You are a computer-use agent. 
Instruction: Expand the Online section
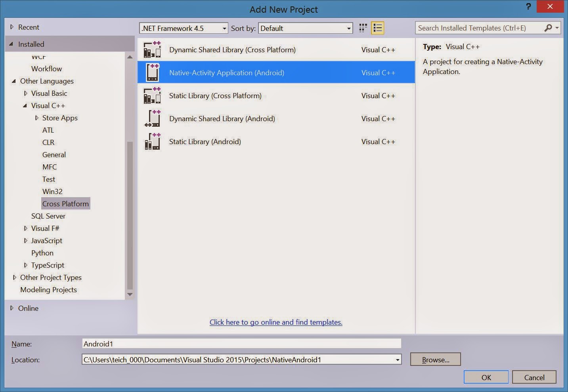[12, 308]
